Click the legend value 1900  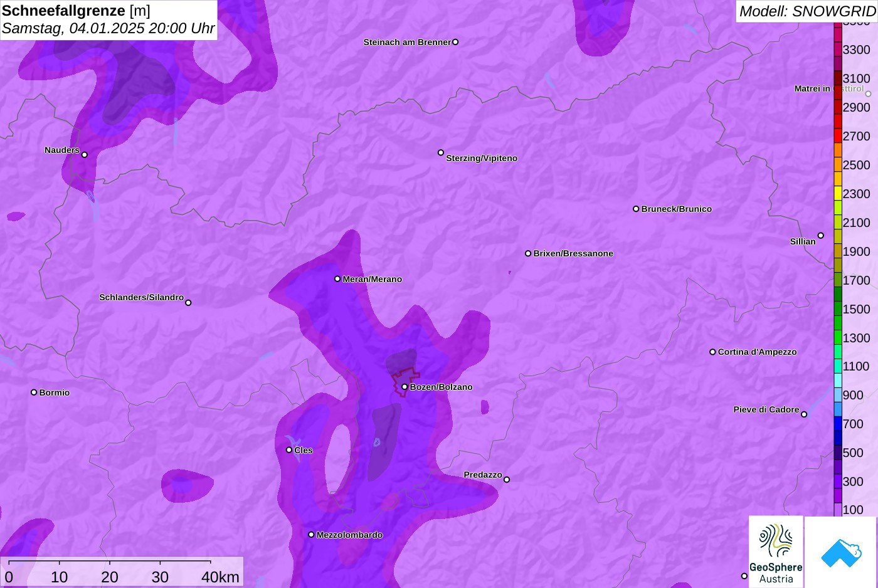tap(857, 251)
